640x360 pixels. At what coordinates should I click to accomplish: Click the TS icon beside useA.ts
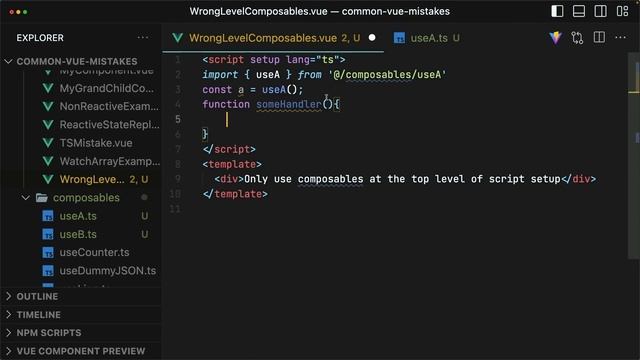tap(48, 216)
